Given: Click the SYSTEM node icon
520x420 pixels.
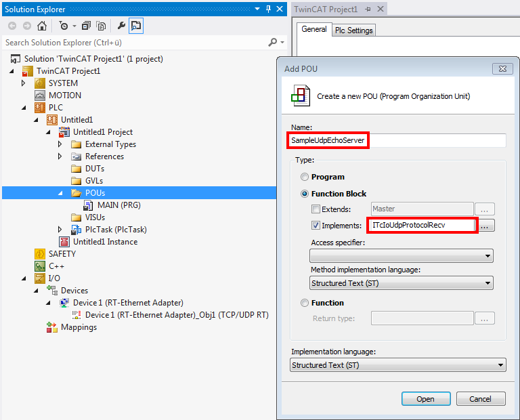Looking at the screenshot, I should coord(40,83).
